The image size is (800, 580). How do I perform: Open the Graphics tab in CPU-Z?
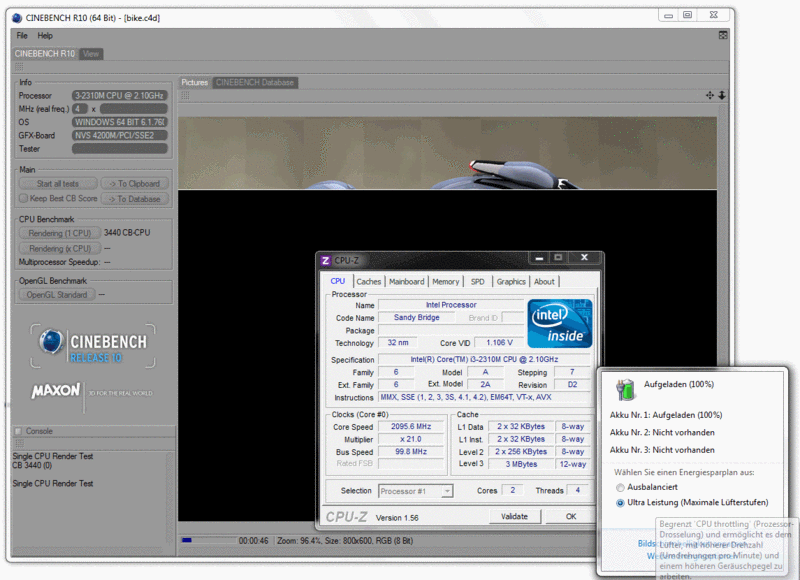511,282
